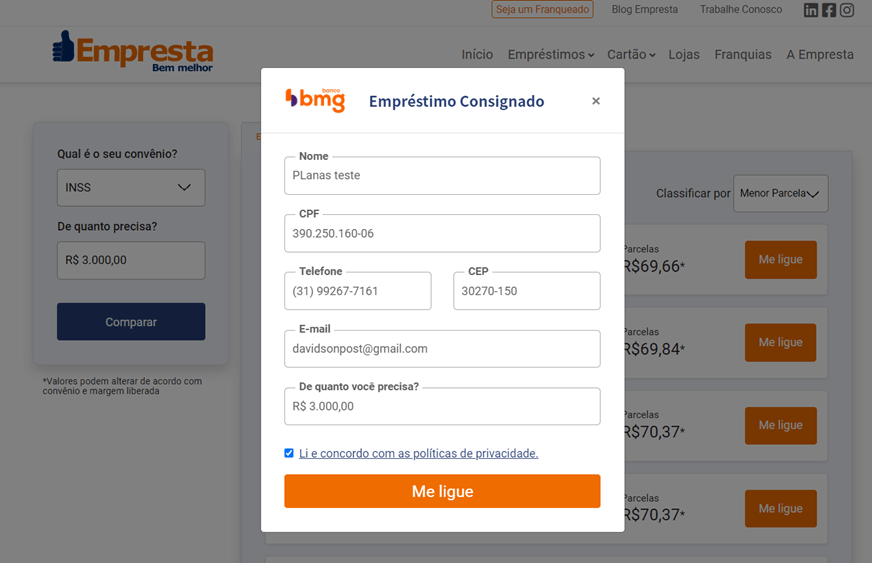Screen dimensions: 872x563
Task: Open the Menor Parcela sort dropdown
Action: pos(780,193)
